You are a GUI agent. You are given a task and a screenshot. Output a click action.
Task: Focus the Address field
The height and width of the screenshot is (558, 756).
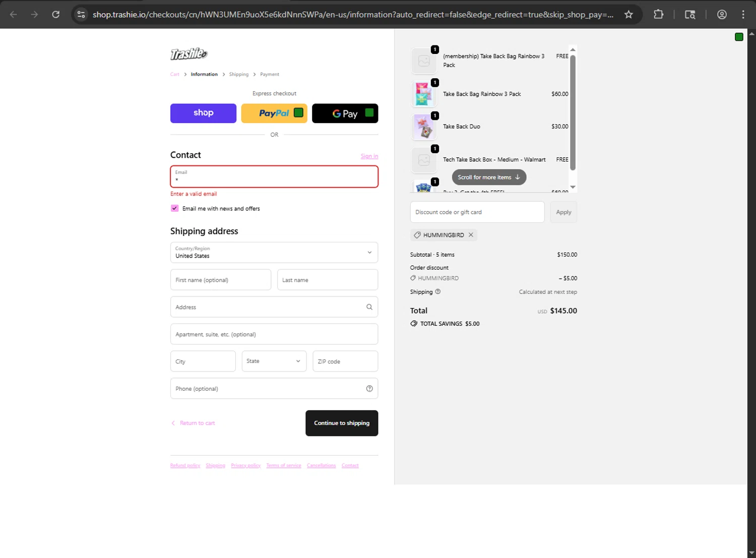tap(274, 307)
